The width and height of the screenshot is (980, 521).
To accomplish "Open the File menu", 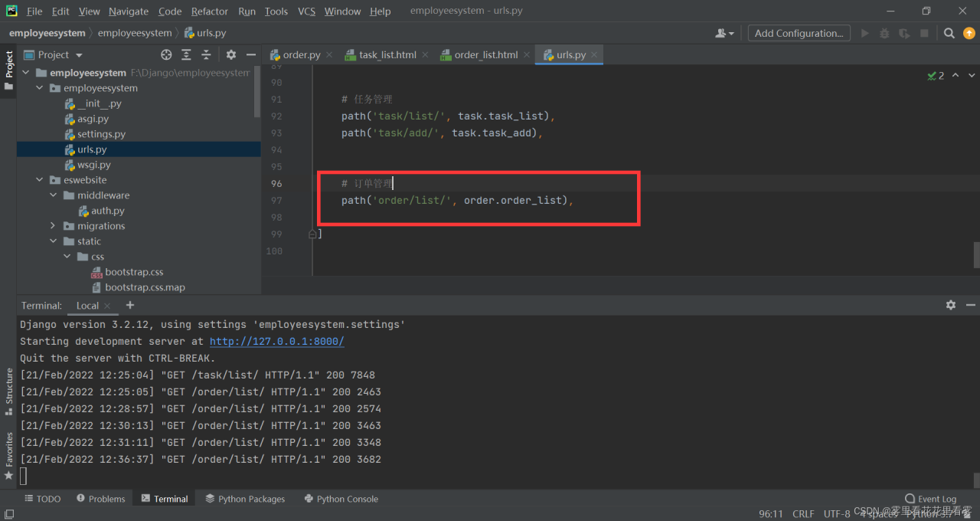I will pyautogui.click(x=34, y=11).
